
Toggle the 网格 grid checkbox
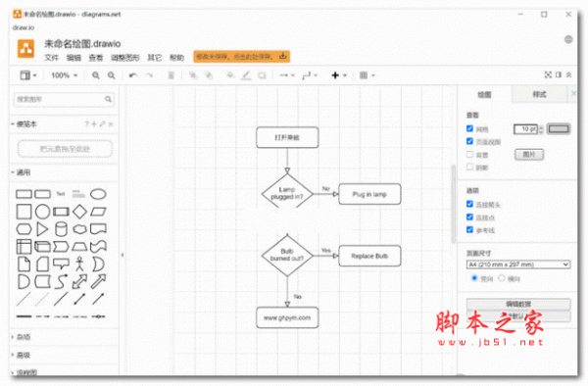469,128
